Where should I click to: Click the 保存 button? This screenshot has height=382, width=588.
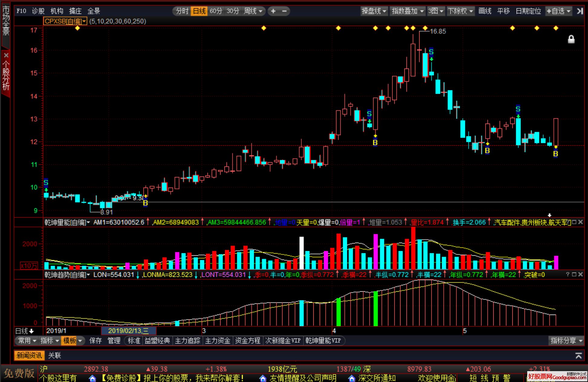(96, 341)
